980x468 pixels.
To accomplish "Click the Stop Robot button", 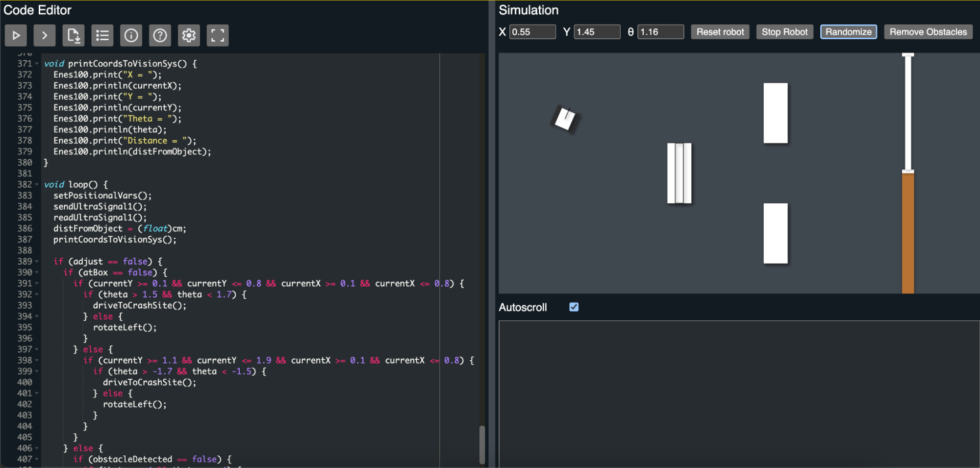I will [x=784, y=32].
